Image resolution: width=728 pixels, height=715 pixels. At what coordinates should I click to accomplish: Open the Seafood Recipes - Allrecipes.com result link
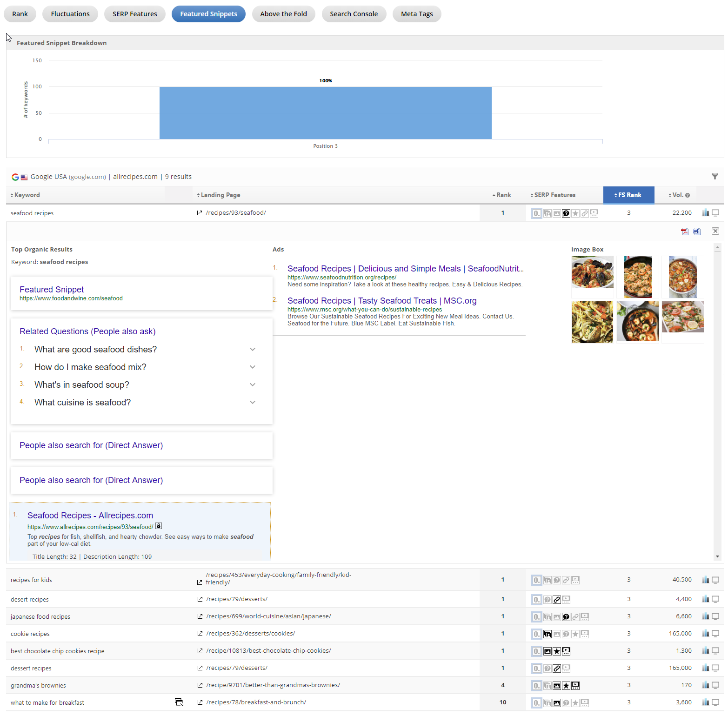tap(90, 516)
